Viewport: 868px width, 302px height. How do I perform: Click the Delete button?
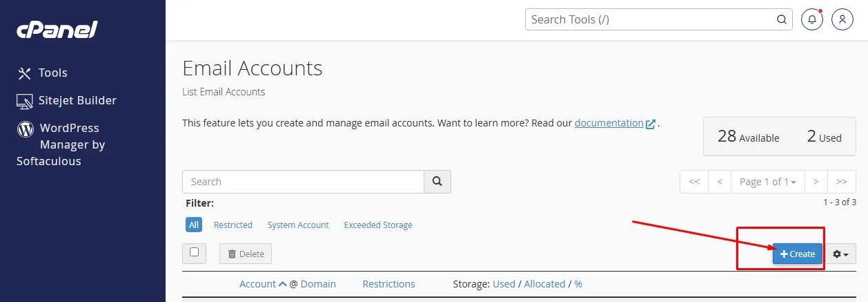pyautogui.click(x=246, y=254)
